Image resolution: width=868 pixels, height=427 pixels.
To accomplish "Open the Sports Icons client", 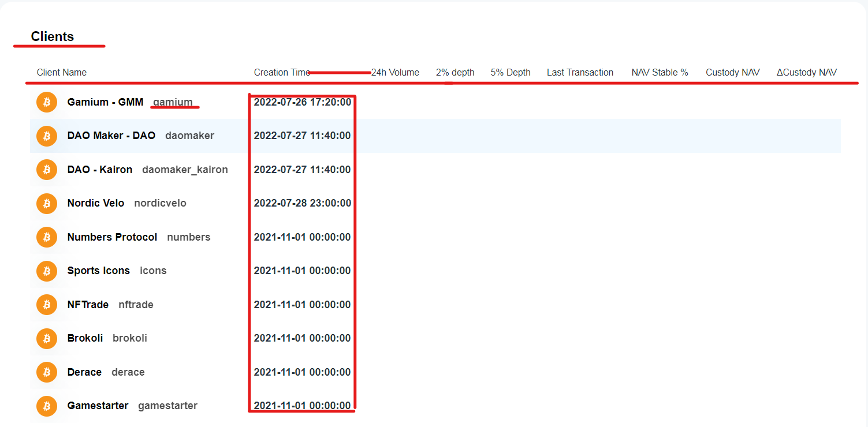I will point(99,271).
